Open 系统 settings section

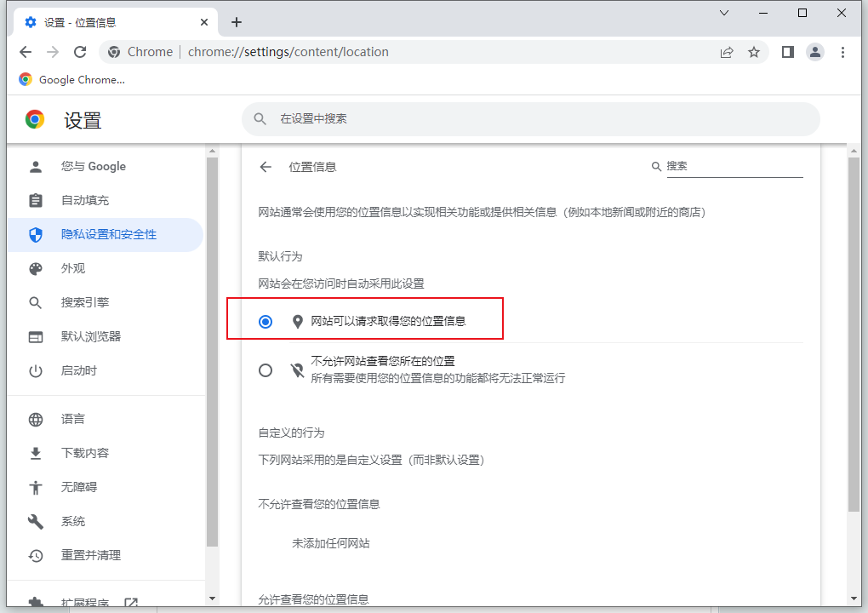coord(106,522)
